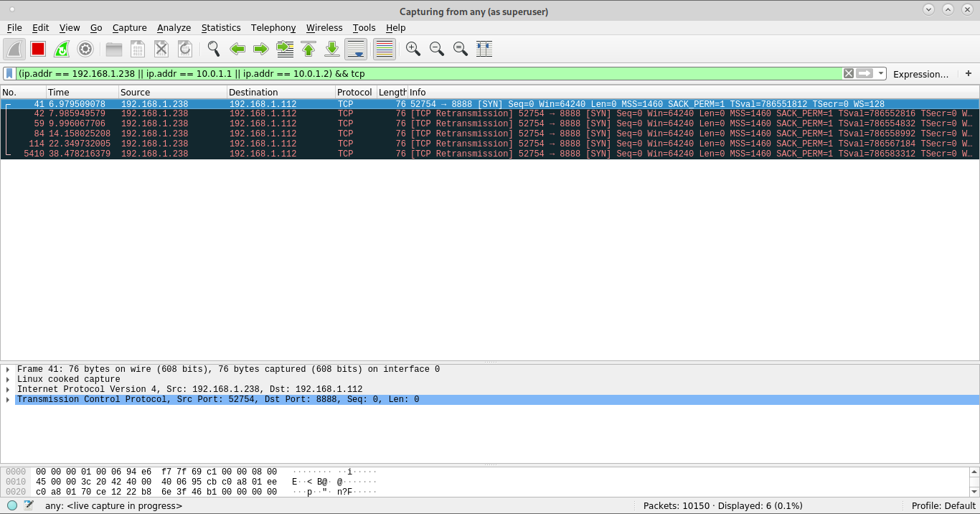
Task: Open capture options gear icon
Action: pyautogui.click(x=85, y=49)
